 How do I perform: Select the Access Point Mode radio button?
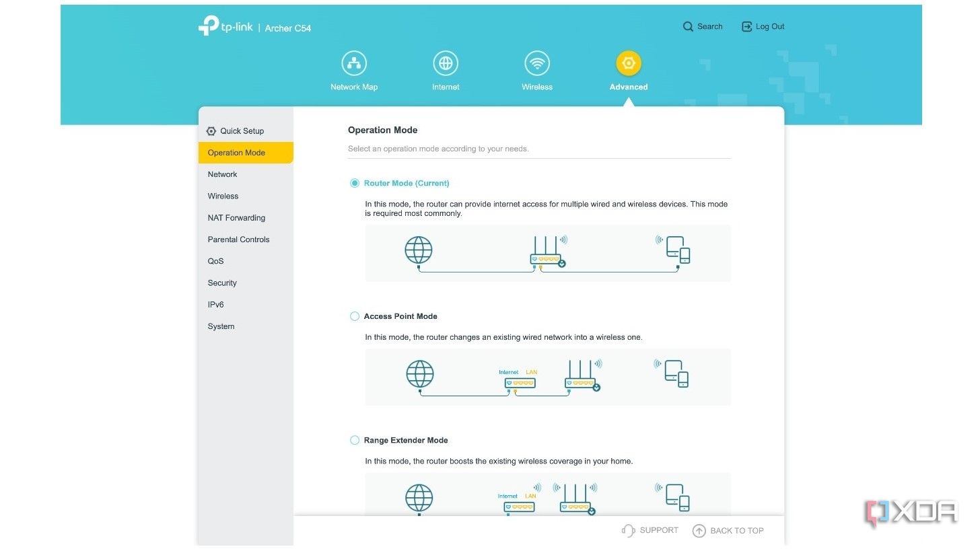tap(355, 316)
